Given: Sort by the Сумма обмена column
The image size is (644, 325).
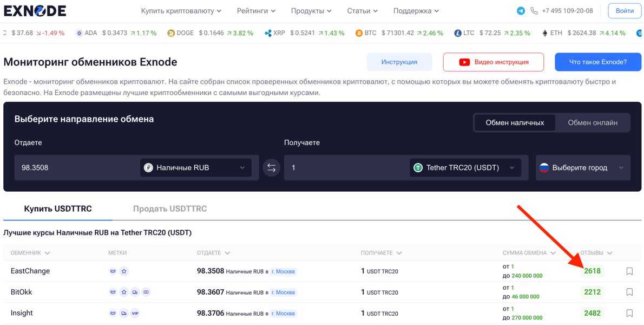Looking at the screenshot, I should pyautogui.click(x=529, y=252).
